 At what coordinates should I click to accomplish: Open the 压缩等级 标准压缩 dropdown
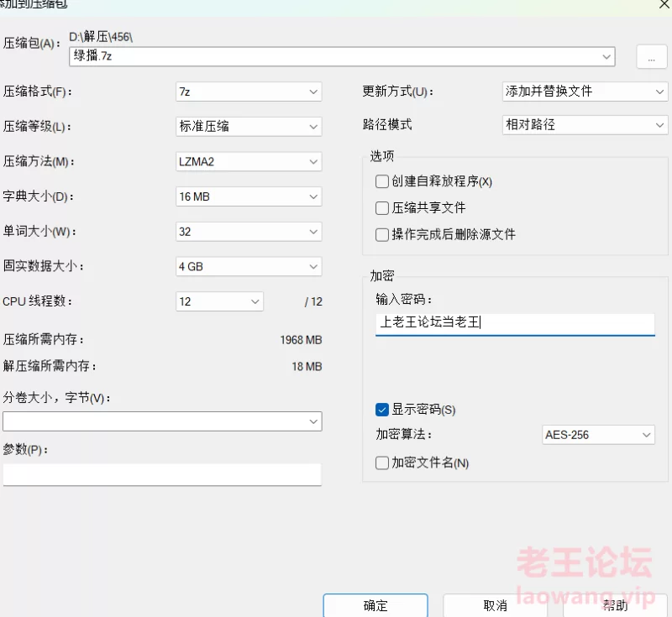coord(249,127)
